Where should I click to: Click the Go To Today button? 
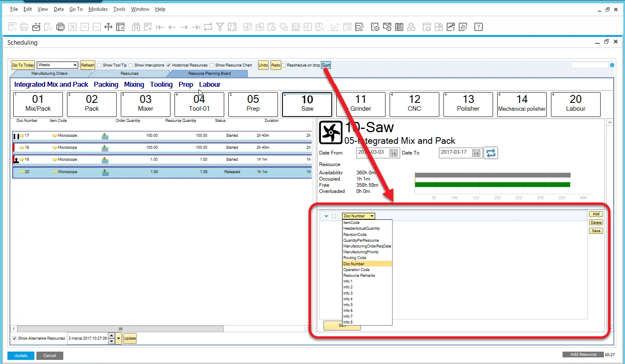pyautogui.click(x=23, y=65)
